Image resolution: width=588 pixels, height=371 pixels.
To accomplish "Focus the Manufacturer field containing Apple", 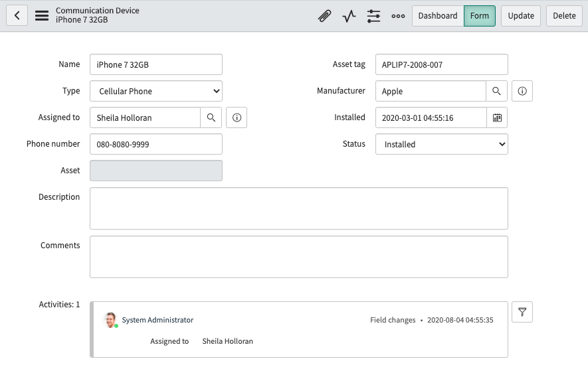I will (431, 91).
